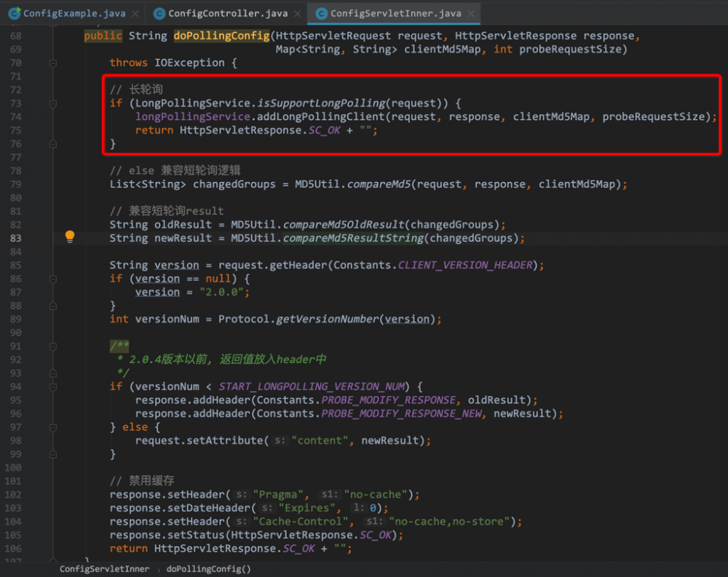Click 'isSupportLongPolling' method call
Viewport: 728px width, 577px height.
click(x=321, y=103)
